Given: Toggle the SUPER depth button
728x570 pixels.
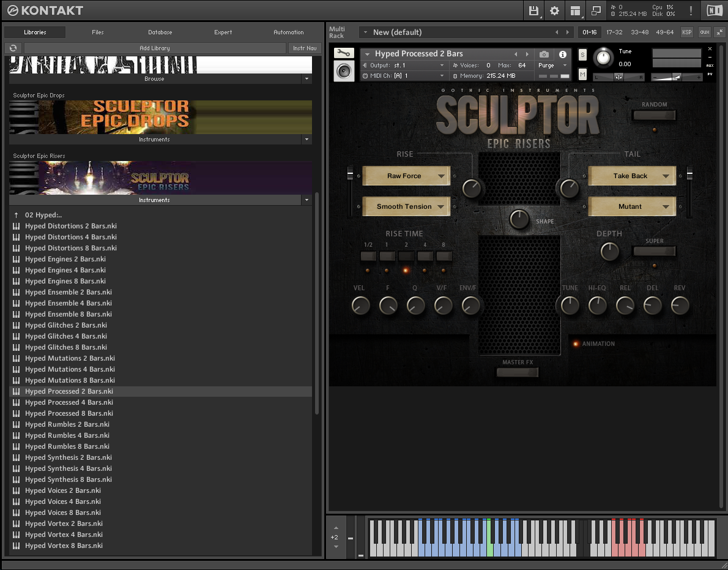Looking at the screenshot, I should tap(654, 251).
